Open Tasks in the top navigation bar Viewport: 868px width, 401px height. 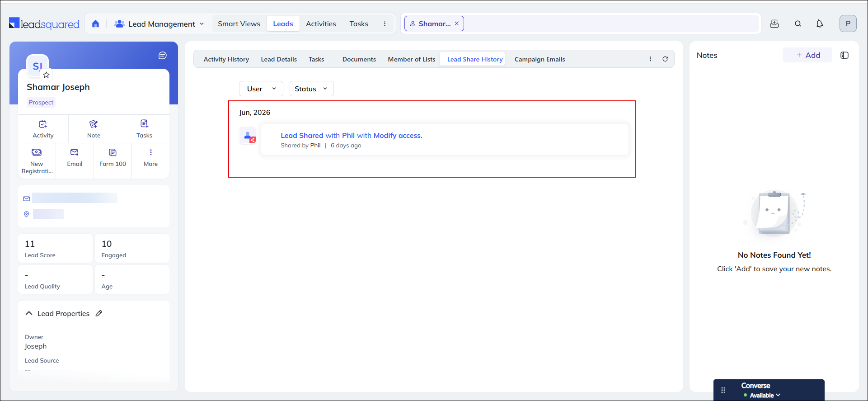coord(359,24)
